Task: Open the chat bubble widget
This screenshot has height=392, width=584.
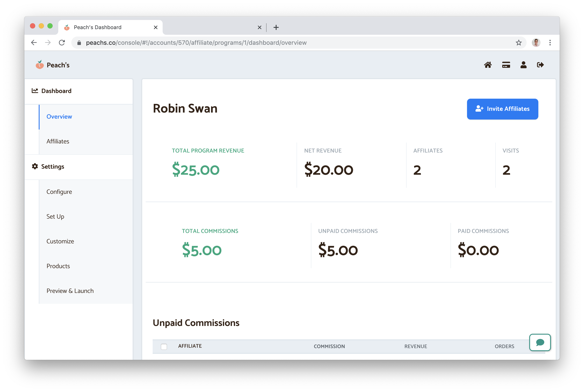Action: click(x=540, y=342)
